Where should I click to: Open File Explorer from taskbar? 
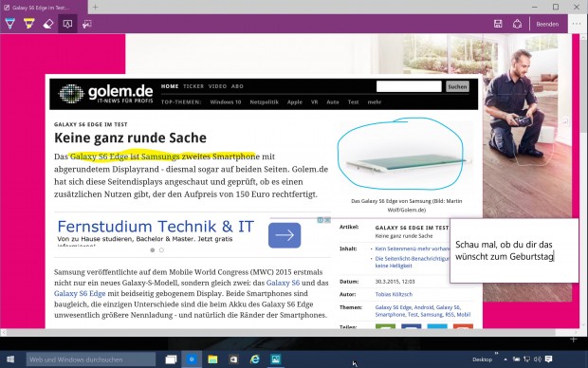point(212,359)
